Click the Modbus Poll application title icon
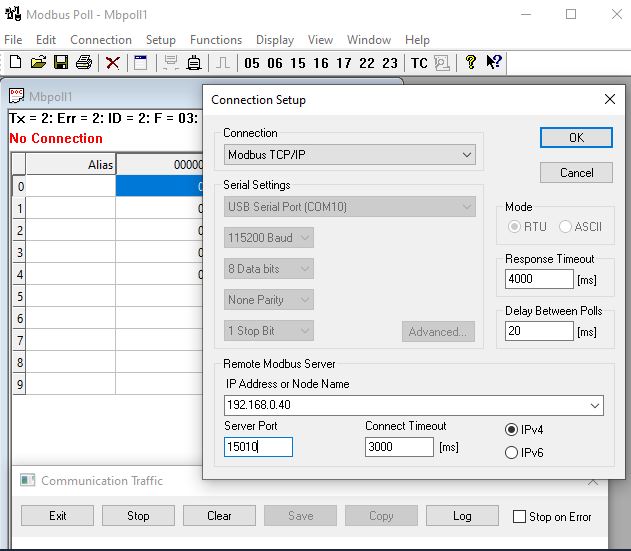Image resolution: width=631 pixels, height=551 pixels. pyautogui.click(x=13, y=14)
